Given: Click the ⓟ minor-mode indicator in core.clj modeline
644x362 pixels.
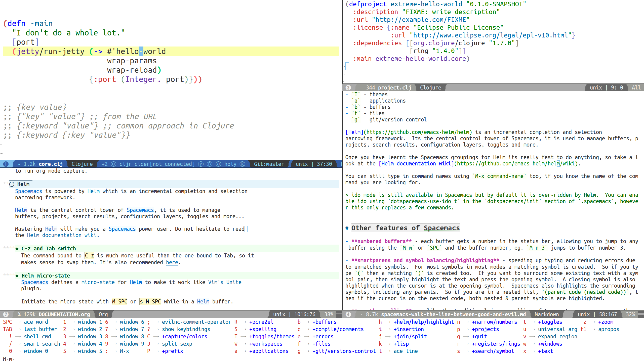Looking at the screenshot, I should (x=210, y=164).
